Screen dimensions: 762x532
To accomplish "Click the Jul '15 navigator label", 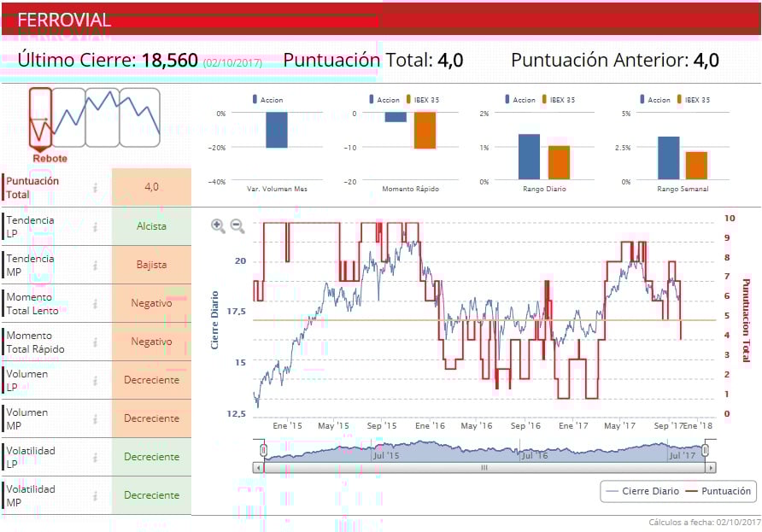I will point(386,456).
